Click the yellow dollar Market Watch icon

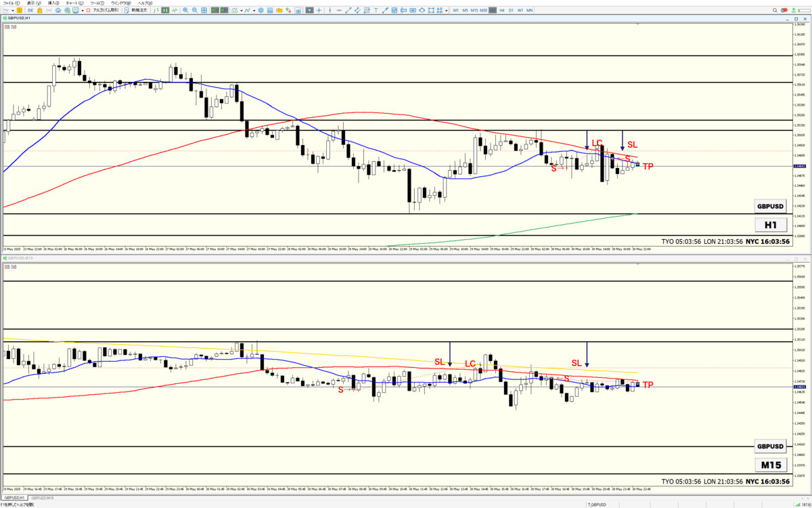click(20, 10)
